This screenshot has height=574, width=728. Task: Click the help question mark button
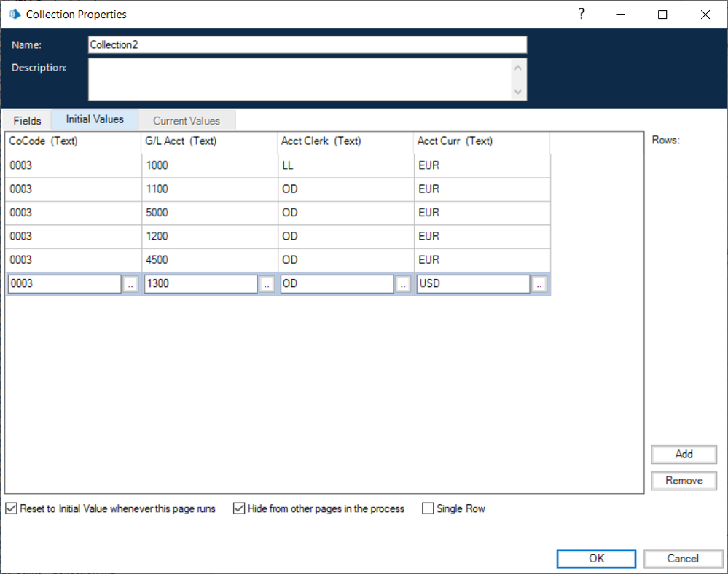[582, 15]
